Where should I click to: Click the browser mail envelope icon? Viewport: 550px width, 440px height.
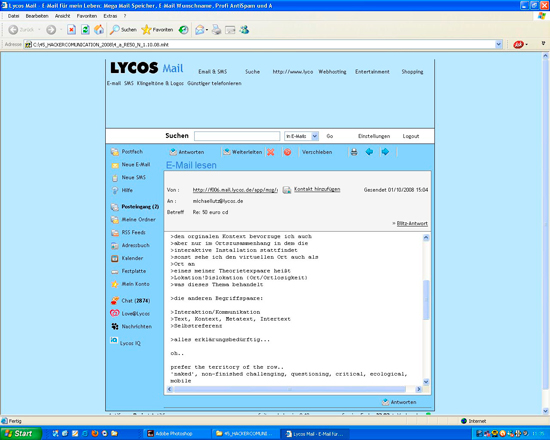pos(200,30)
